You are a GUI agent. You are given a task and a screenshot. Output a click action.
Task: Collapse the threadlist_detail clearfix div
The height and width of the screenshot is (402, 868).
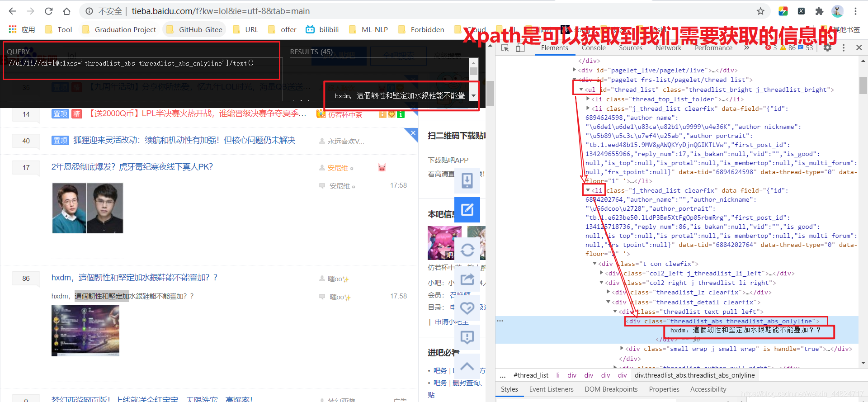pyautogui.click(x=608, y=302)
